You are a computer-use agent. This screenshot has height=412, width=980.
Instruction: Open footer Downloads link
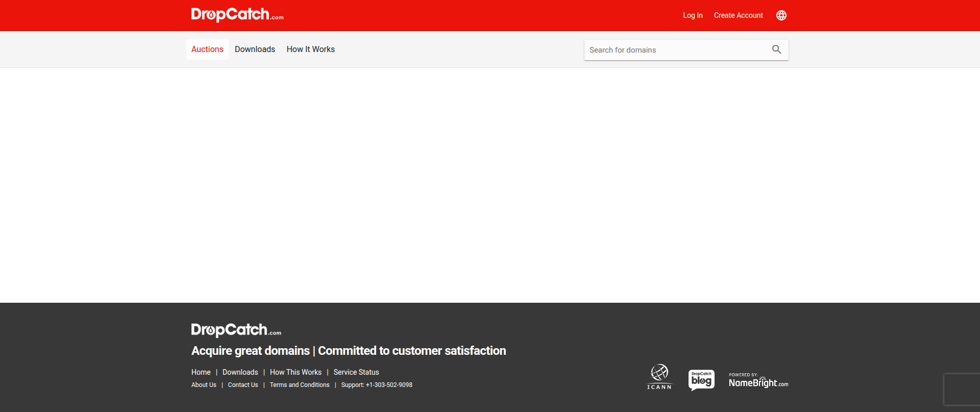point(240,372)
